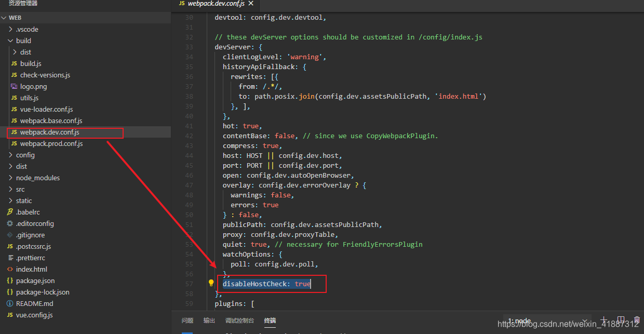
Task: Click the braces icon of package.json
Action: (10, 280)
